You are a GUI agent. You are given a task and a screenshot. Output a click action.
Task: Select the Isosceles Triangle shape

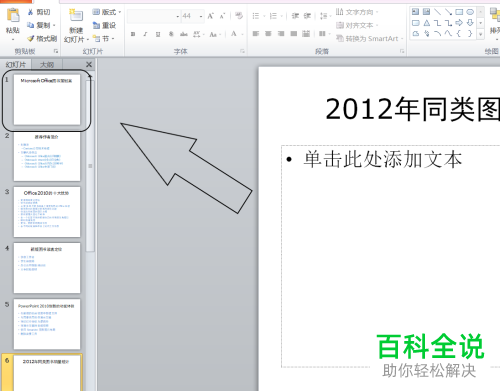tap(426, 23)
